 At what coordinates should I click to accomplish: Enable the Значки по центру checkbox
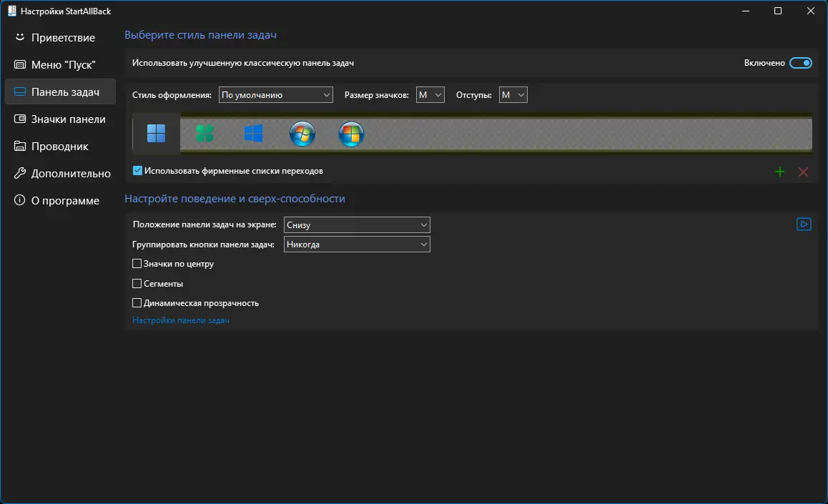click(137, 263)
